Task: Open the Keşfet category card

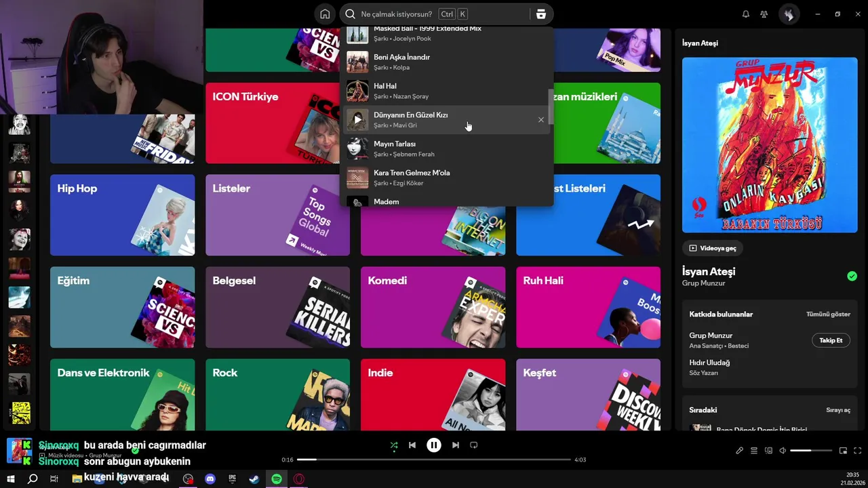Action: [x=588, y=394]
